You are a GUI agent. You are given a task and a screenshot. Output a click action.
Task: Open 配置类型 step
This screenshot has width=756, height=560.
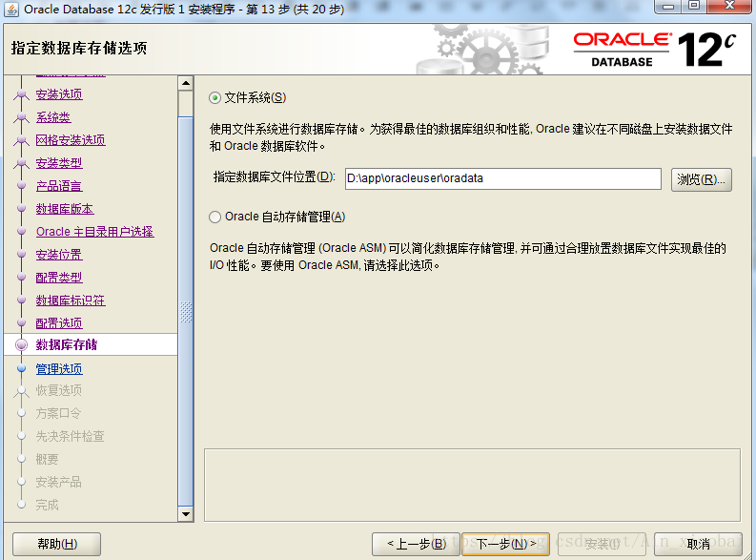59,278
